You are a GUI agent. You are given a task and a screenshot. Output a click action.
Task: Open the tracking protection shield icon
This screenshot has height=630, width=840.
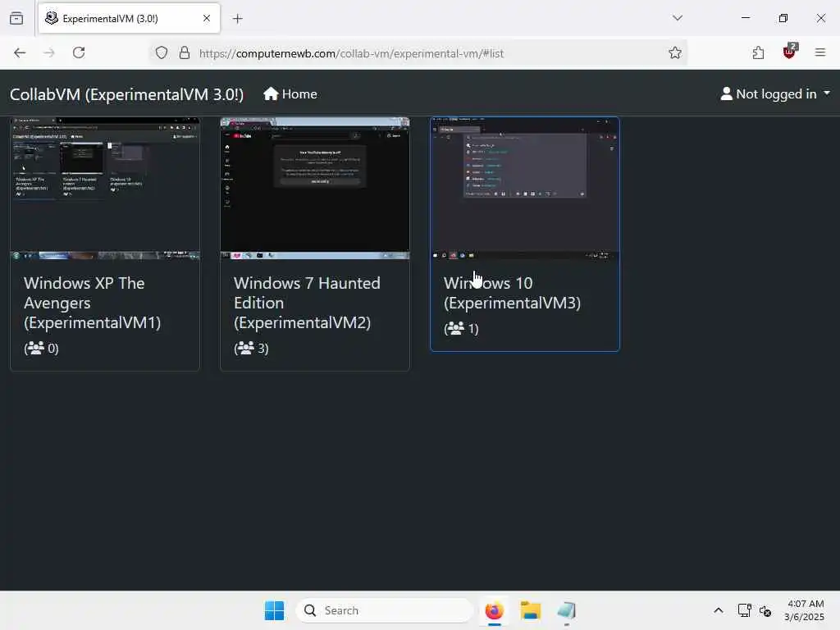click(x=162, y=52)
